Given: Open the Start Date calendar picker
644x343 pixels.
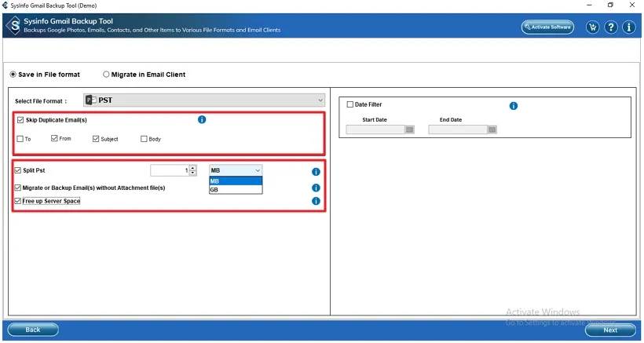Looking at the screenshot, I should point(409,130).
